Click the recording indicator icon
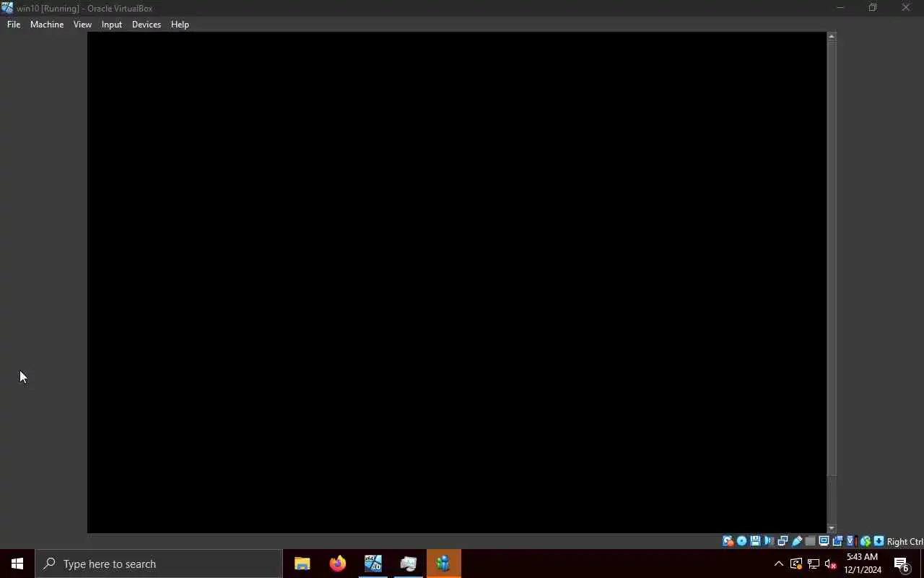 point(837,541)
